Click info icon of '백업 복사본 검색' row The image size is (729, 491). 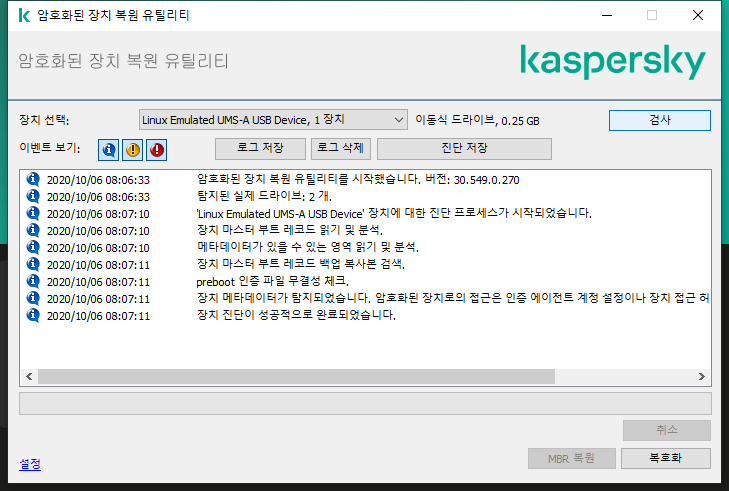click(x=33, y=264)
